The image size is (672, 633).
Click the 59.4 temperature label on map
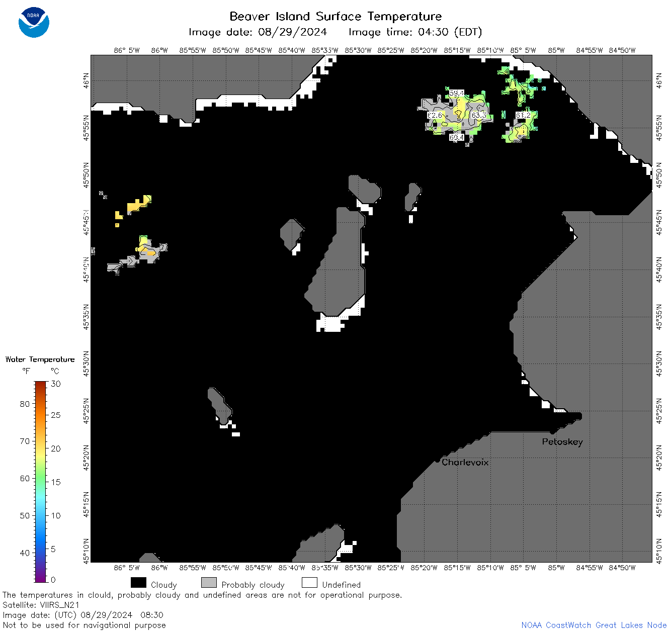click(456, 93)
